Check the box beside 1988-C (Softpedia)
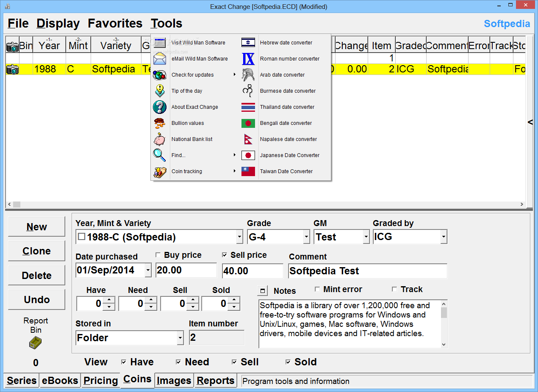538x392 pixels. click(81, 237)
